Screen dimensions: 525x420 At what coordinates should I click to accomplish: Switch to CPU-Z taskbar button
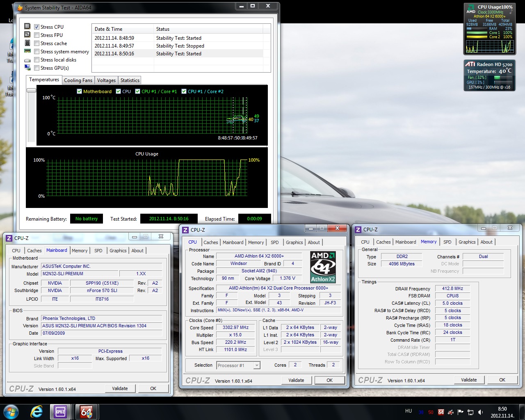pyautogui.click(x=60, y=411)
